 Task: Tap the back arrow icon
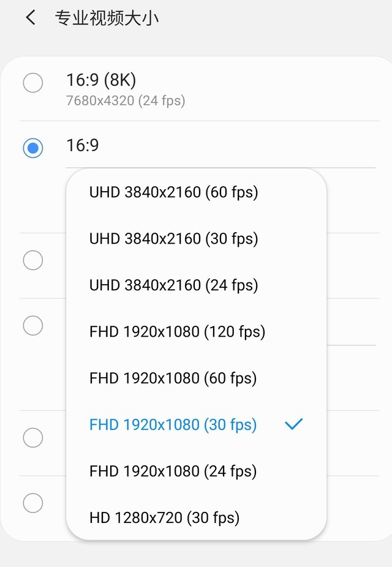[x=31, y=18]
